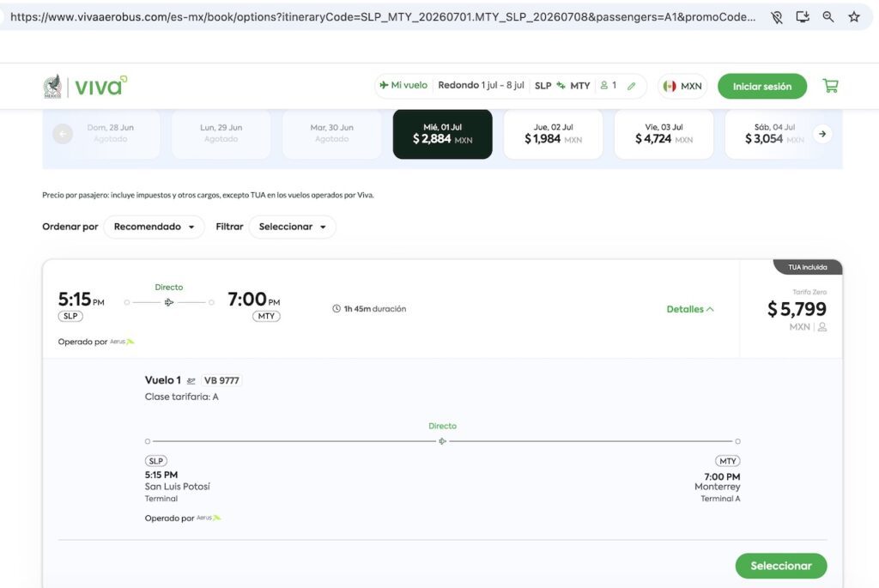Open the Recomendado sort dropdown
879x588 pixels.
(x=155, y=227)
